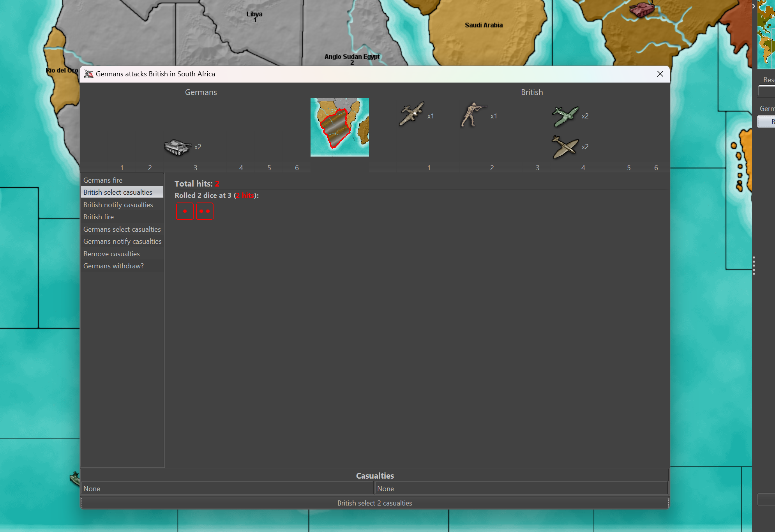Image resolution: width=775 pixels, height=532 pixels.
Task: Click the British casualties 'None' field
Action: tap(521, 489)
